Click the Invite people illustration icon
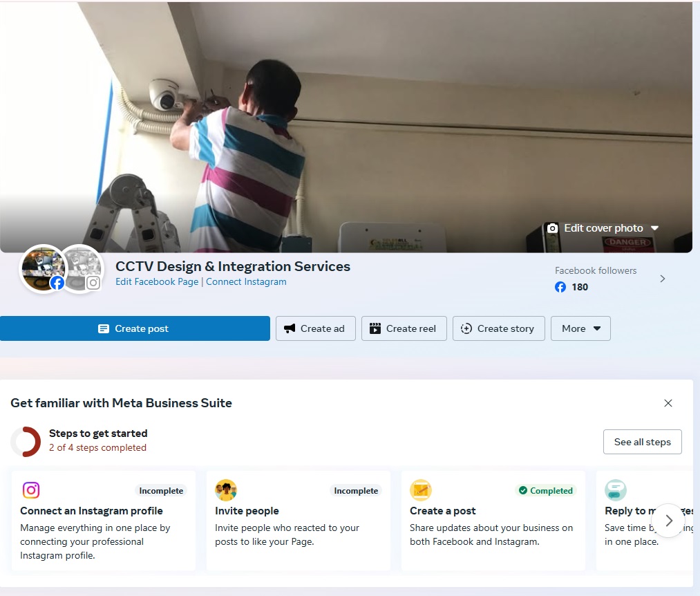This screenshot has width=700, height=596. tap(226, 490)
